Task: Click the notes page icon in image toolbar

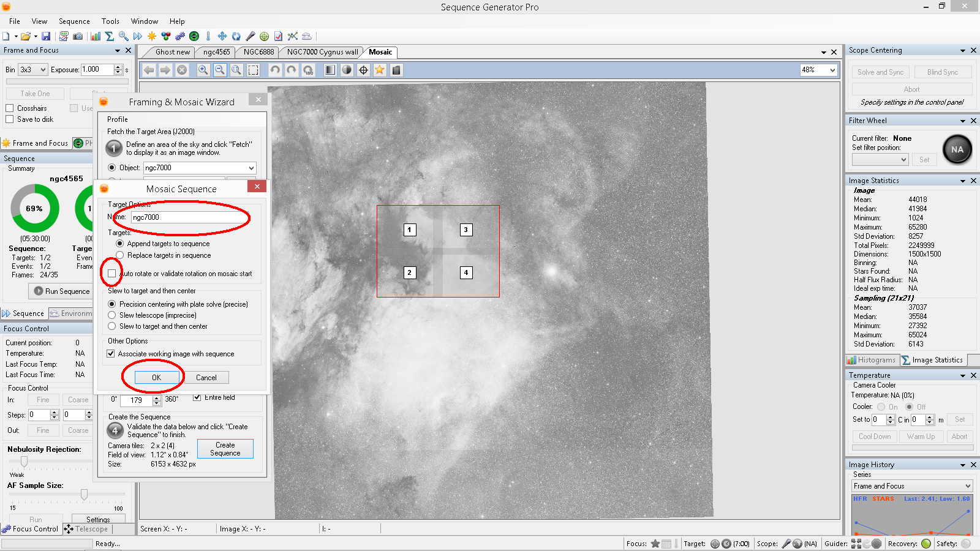Action: point(396,70)
